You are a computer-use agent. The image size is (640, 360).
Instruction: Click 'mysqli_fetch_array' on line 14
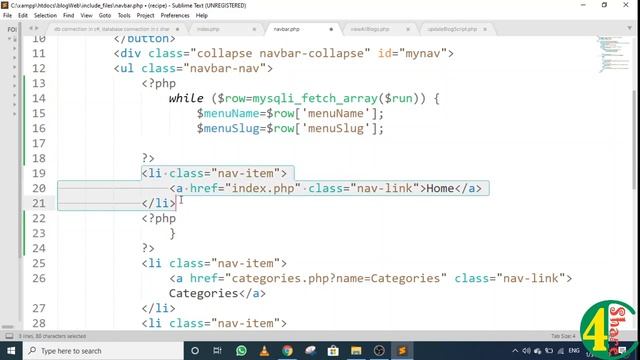(x=315, y=98)
